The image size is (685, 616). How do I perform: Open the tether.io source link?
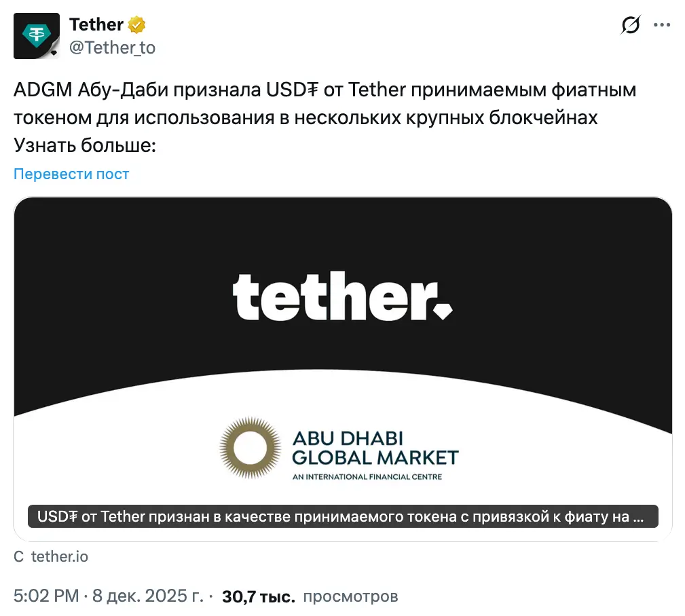[x=60, y=557]
